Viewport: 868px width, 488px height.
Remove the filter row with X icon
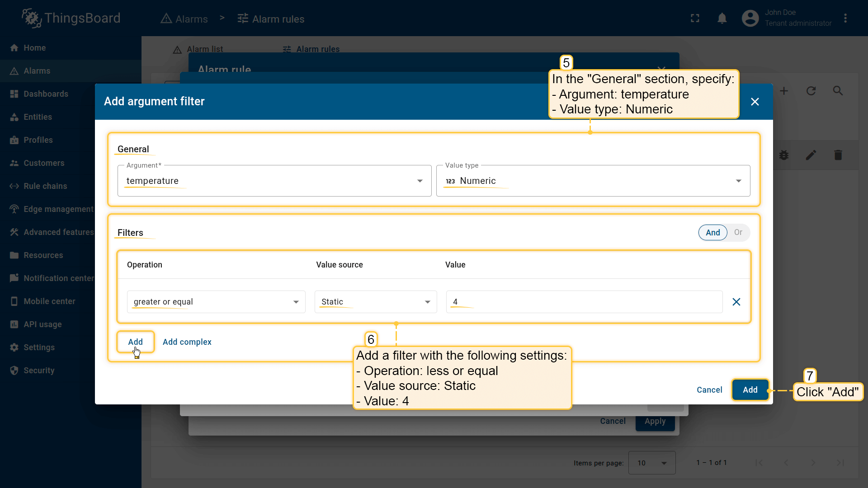(736, 302)
